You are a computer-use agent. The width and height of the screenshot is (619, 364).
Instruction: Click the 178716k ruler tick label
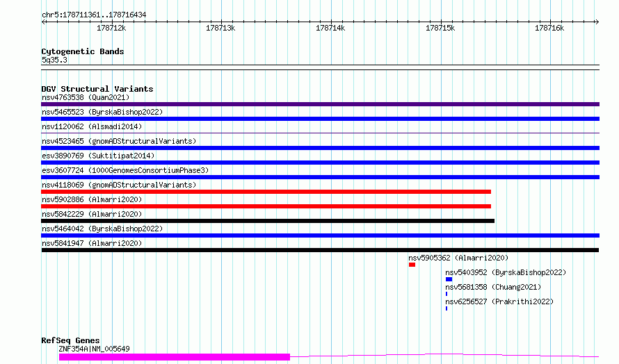point(549,28)
